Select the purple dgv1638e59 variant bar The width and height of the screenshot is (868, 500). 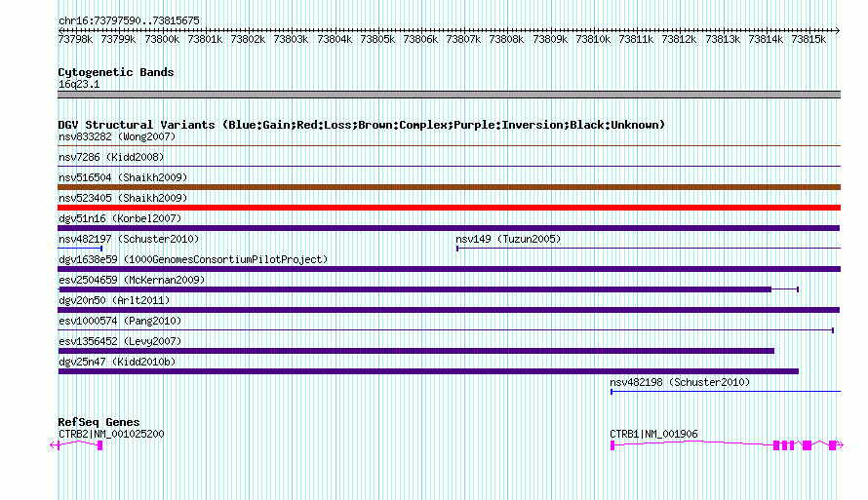pos(449,269)
